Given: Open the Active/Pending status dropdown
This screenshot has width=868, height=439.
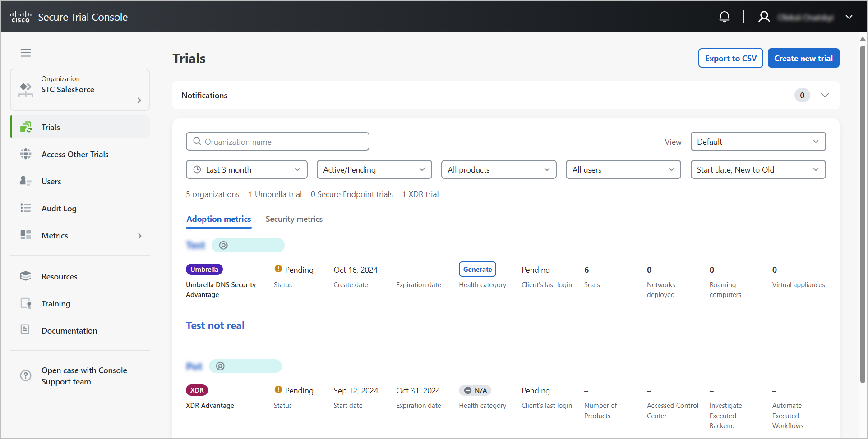Looking at the screenshot, I should click(x=374, y=169).
